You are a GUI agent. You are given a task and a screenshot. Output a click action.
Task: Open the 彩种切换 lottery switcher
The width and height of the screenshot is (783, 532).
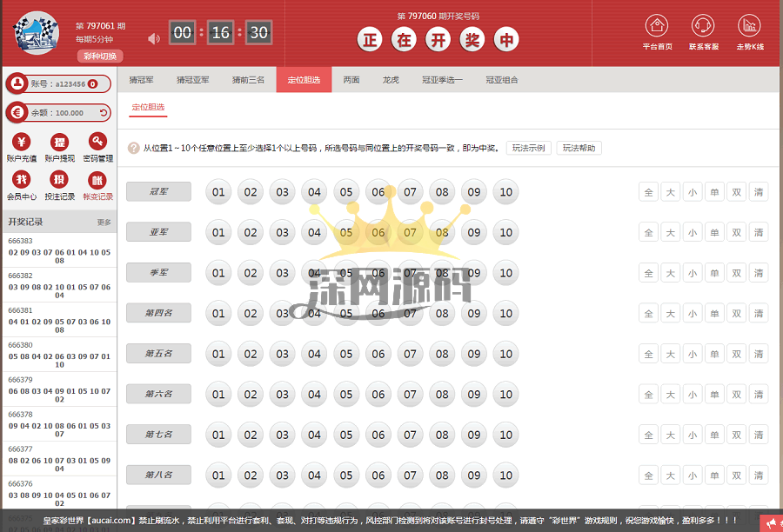(x=97, y=56)
